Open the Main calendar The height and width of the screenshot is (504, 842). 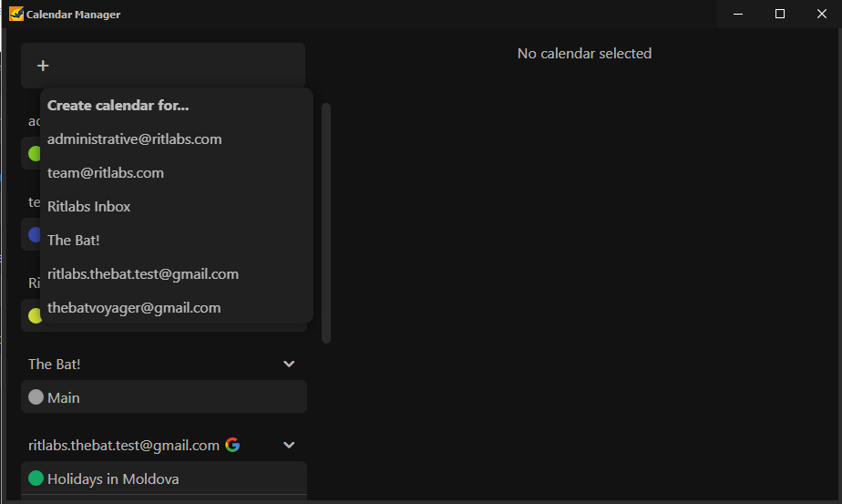tap(164, 397)
